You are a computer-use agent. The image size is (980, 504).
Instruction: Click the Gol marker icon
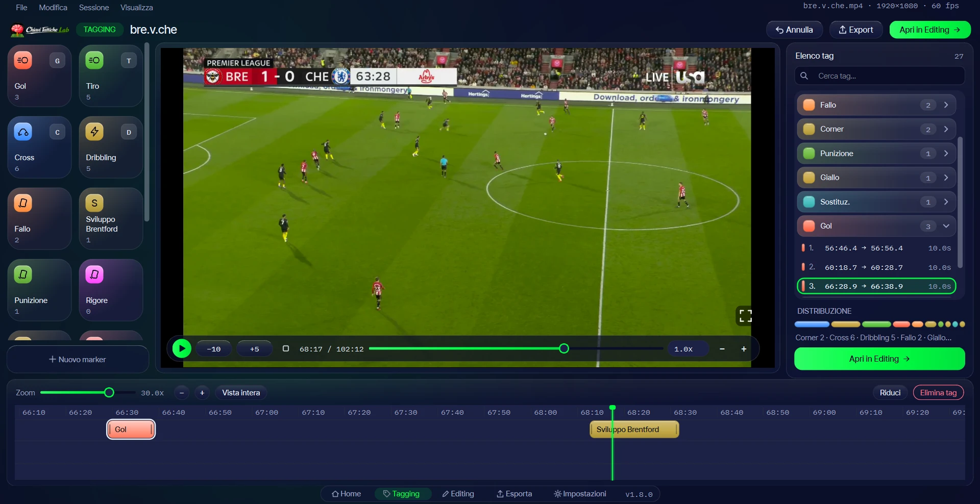23,60
